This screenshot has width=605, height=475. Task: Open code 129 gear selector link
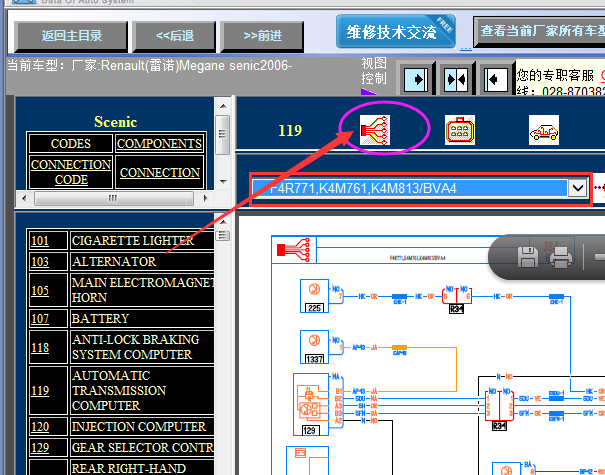click(x=40, y=448)
